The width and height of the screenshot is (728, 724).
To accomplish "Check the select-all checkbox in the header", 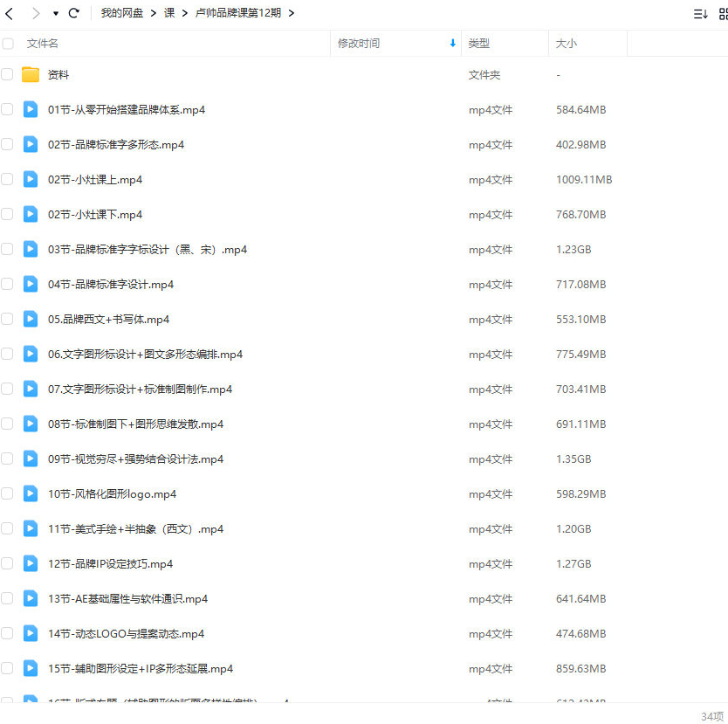I will coord(8,43).
